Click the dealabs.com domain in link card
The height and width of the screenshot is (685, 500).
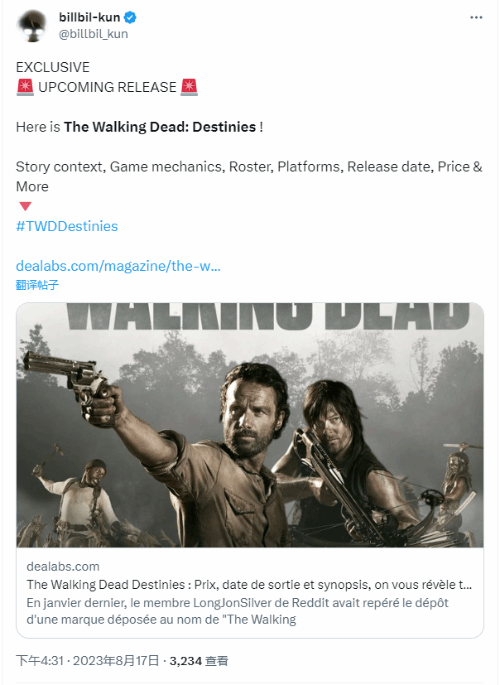(63, 566)
